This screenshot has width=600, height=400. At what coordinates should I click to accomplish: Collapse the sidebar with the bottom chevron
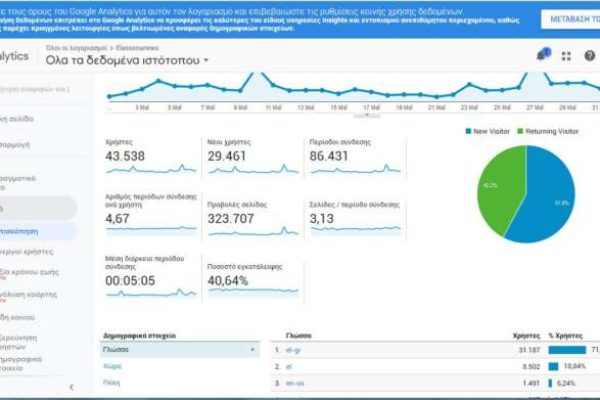coord(72,386)
